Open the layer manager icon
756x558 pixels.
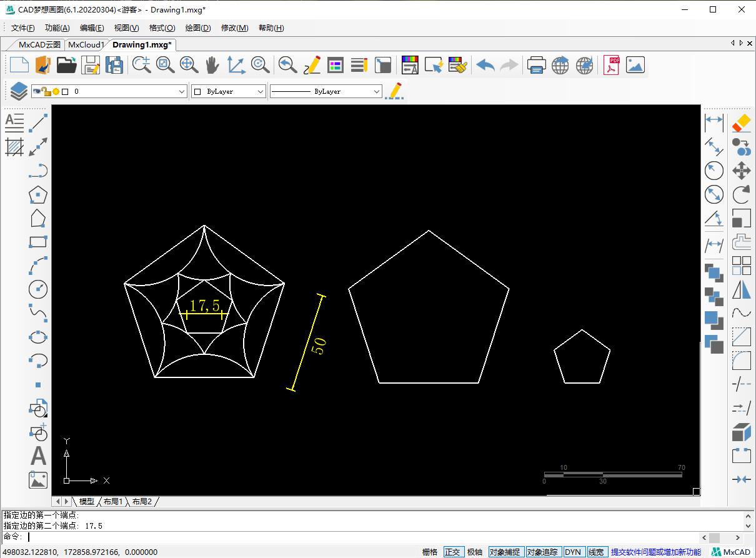19,91
